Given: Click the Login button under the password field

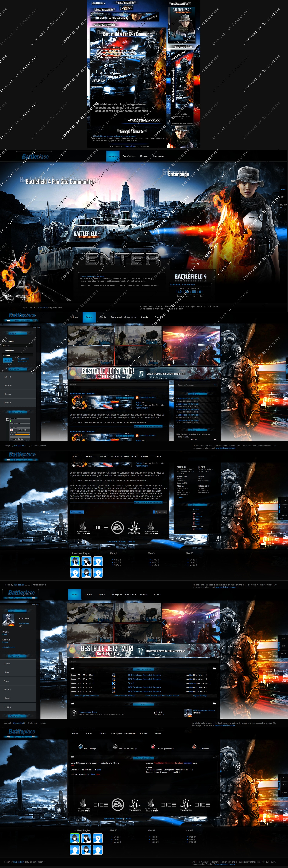Looking at the screenshot, I should pos(7,360).
